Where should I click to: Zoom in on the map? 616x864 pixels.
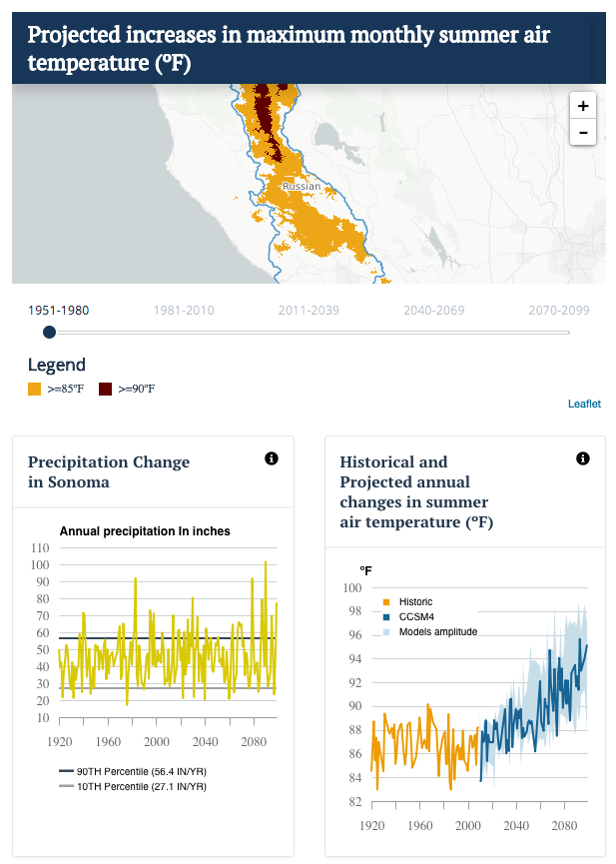tap(583, 106)
